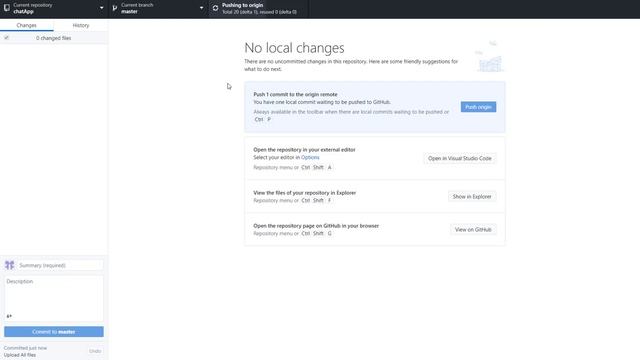
Task: Click the branch icon in the toolbar
Action: point(115,8)
